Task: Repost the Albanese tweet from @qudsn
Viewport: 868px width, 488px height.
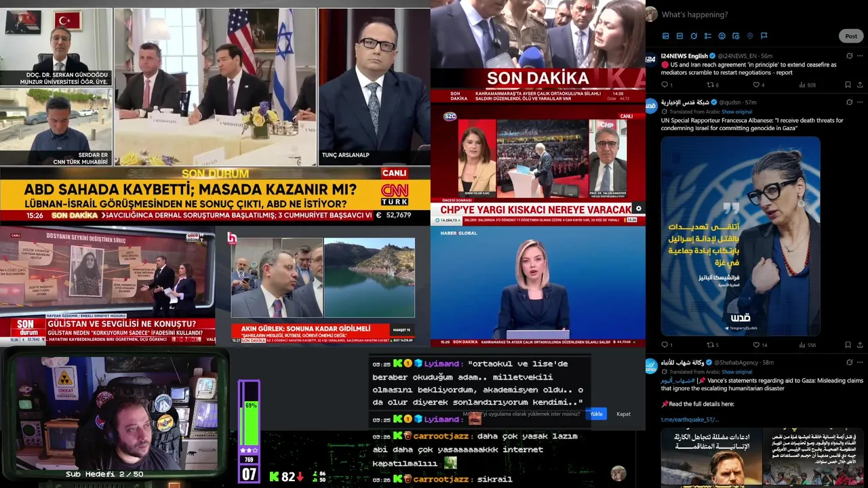Action: click(711, 345)
